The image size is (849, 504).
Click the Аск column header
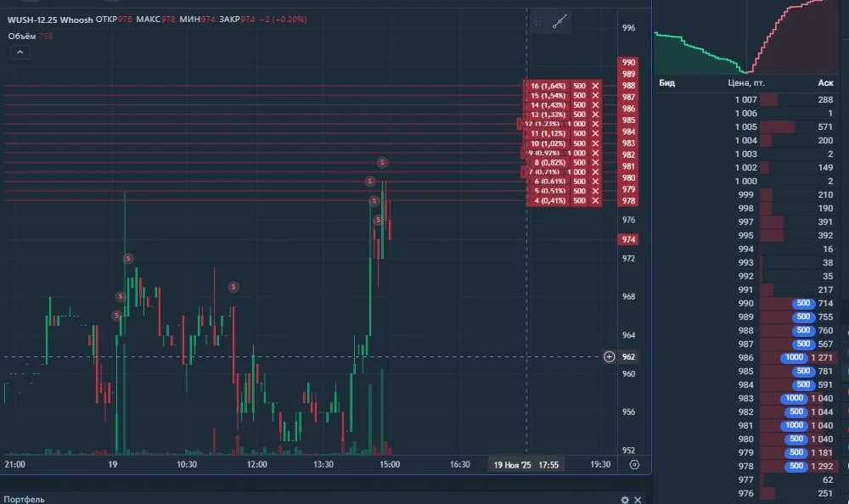825,83
